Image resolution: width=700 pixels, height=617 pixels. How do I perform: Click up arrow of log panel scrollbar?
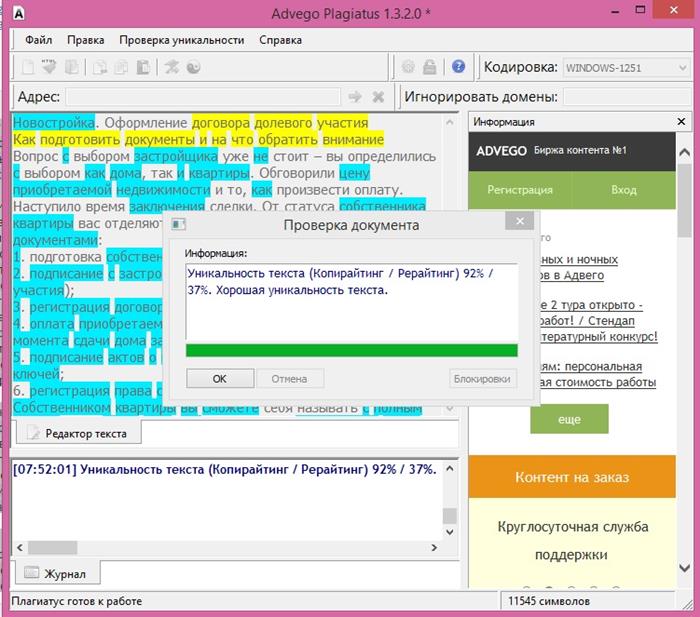point(450,468)
